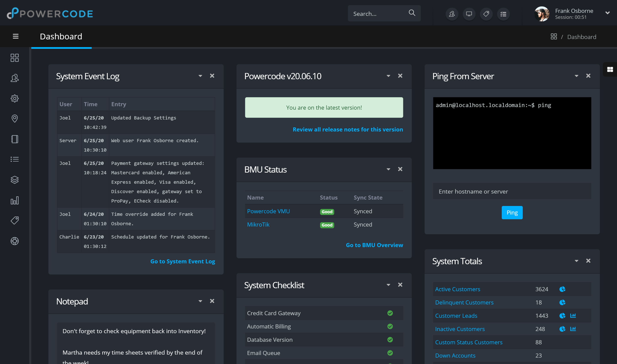Screen dimensions: 617x364
Task: Click the widget layout icon at right edge
Action: coord(610,69)
